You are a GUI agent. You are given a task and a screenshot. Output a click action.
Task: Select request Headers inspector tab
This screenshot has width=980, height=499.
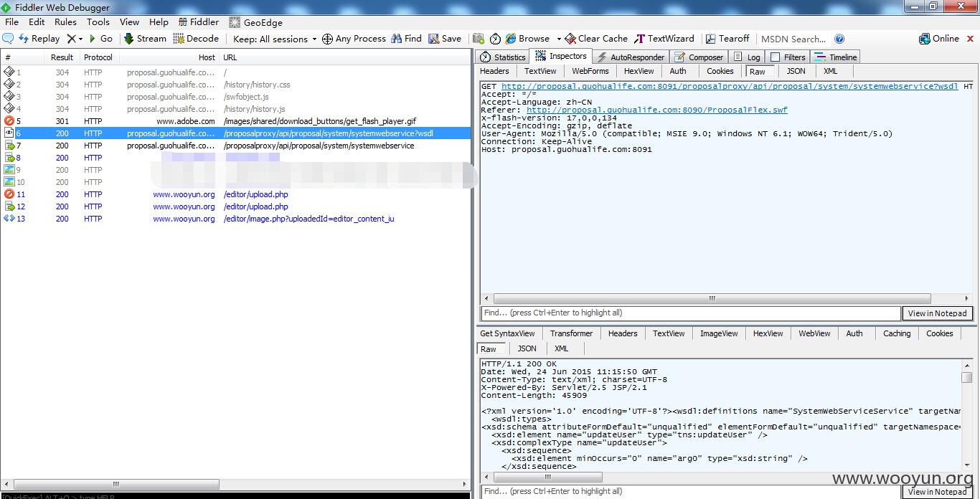494,71
